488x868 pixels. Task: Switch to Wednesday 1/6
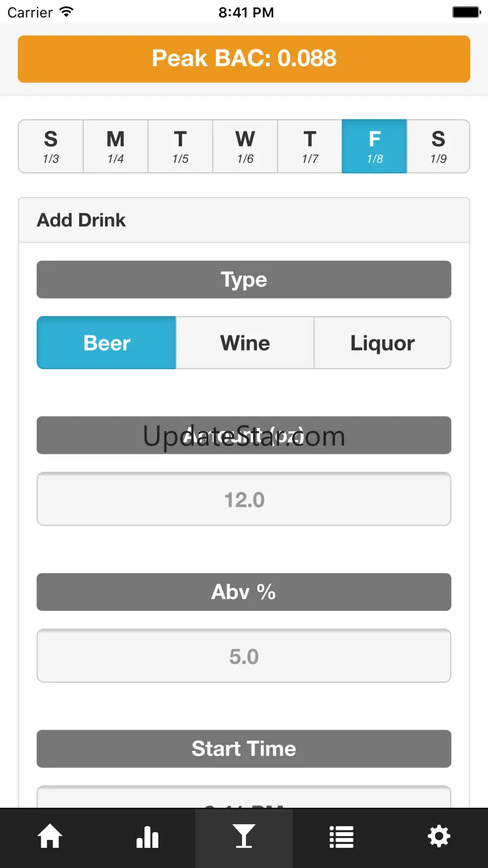[x=245, y=146]
